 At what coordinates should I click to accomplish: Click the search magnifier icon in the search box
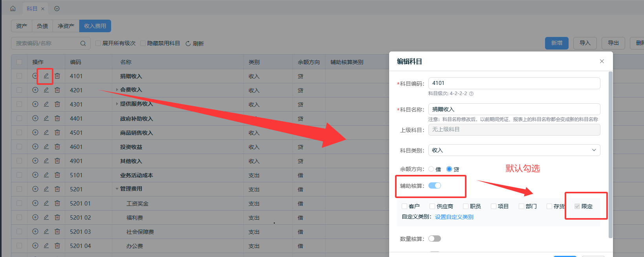83,44
